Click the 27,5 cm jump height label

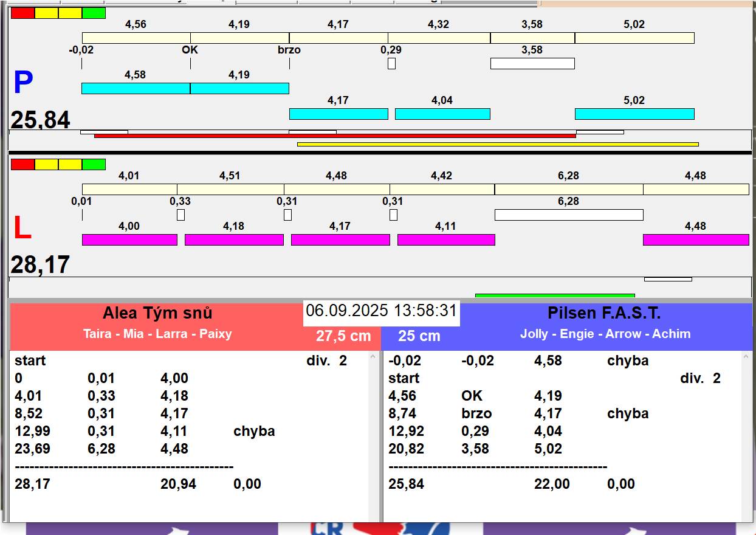click(x=343, y=336)
